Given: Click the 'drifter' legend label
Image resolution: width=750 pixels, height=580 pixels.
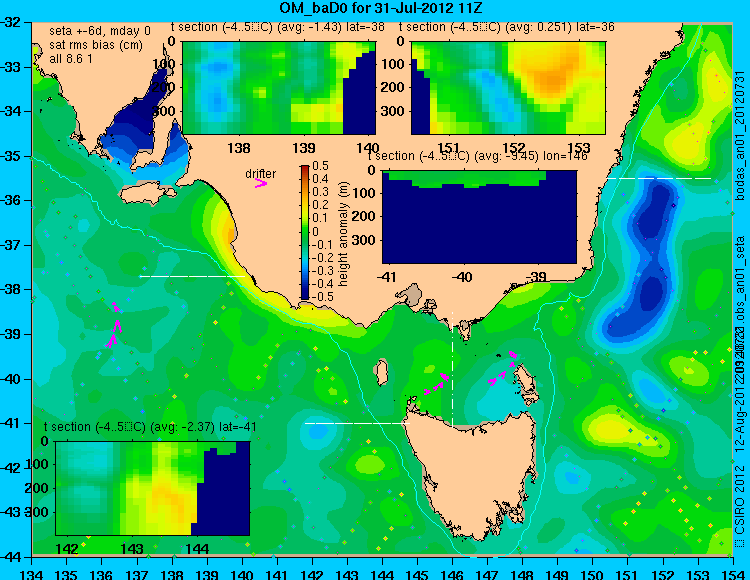Looking at the screenshot, I should [x=261, y=174].
